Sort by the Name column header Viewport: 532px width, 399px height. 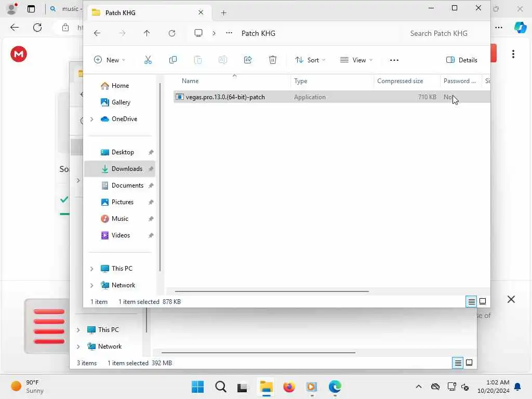(x=232, y=81)
